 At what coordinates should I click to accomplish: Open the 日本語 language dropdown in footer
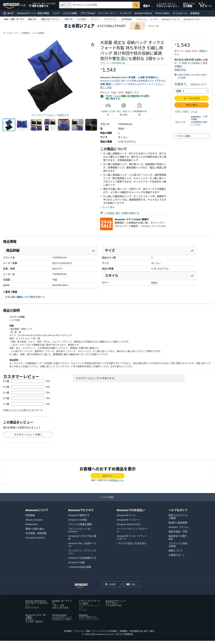point(113,584)
